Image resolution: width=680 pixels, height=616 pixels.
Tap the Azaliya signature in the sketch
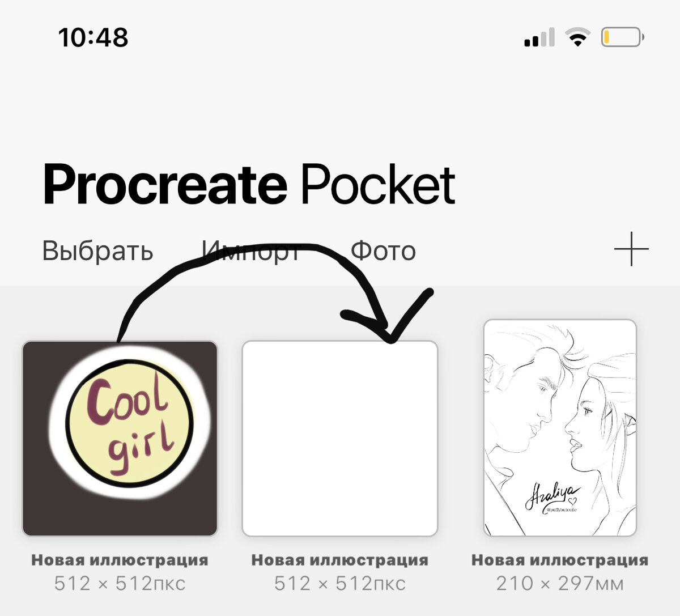click(552, 498)
